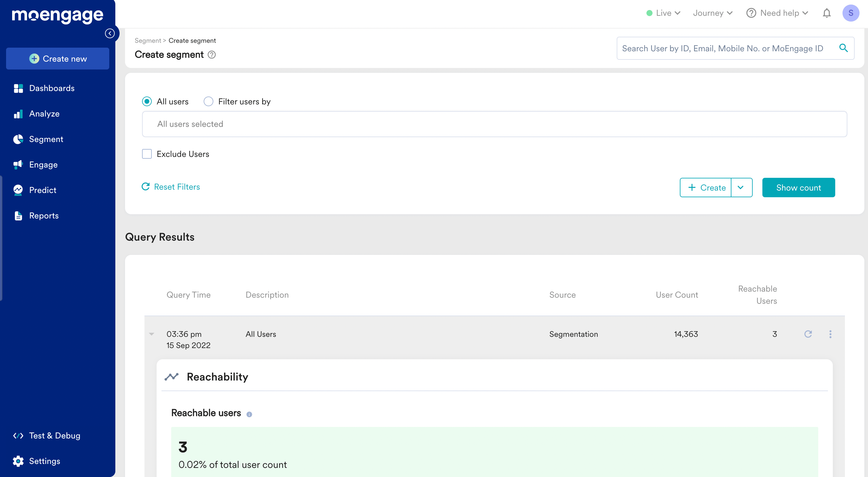868x477 pixels.
Task: Click the Reset Filters link
Action: pos(171,187)
